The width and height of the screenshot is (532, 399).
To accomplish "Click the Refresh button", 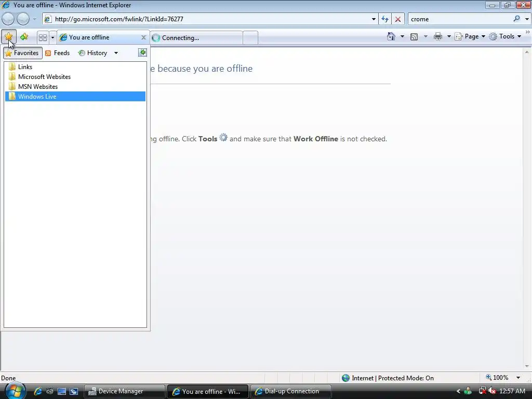I will point(385,19).
